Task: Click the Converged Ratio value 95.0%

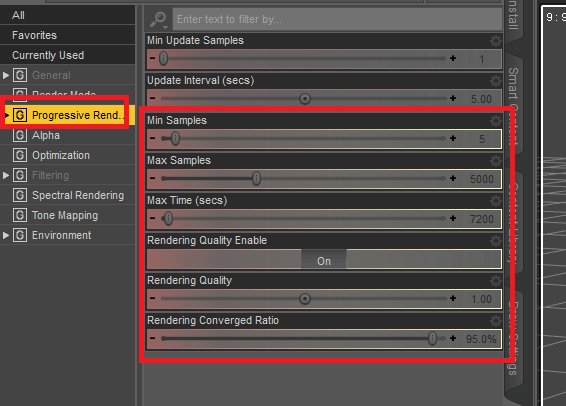Action: tap(481, 339)
